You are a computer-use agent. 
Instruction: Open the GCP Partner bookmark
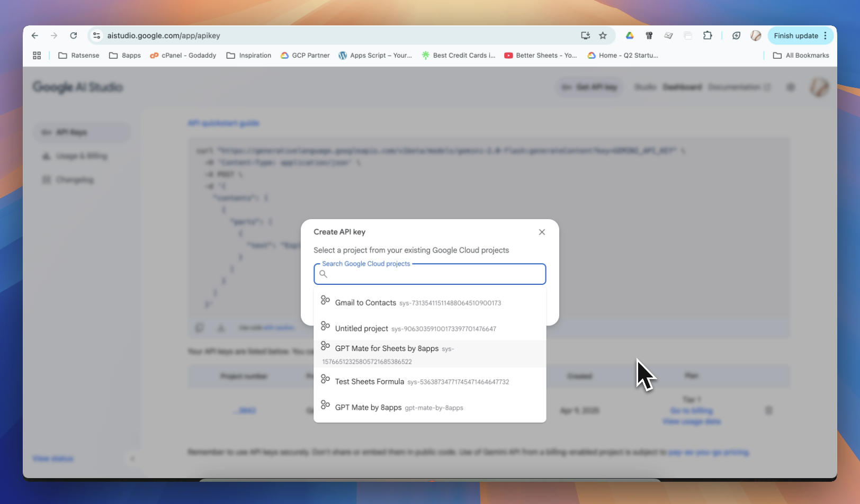[x=305, y=56]
